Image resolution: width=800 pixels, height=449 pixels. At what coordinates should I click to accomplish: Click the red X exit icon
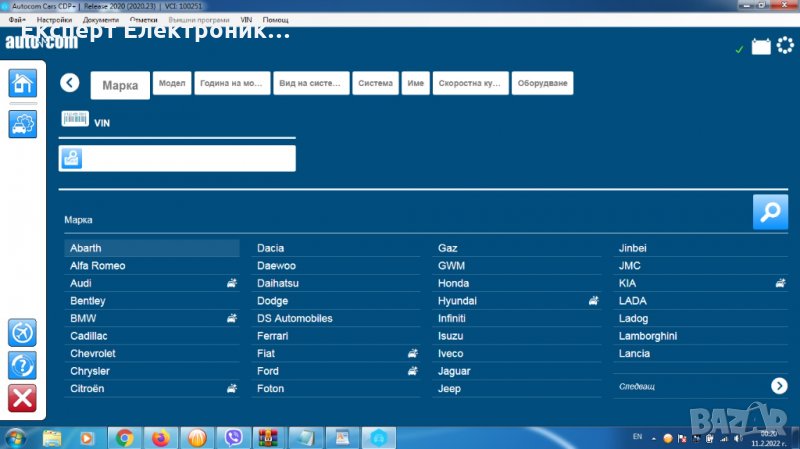[22, 398]
